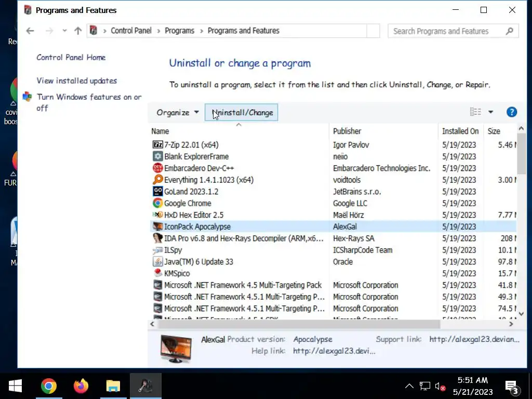Click the horizontal scrollbar thumb of list
532x399 pixels.
coord(299,324)
